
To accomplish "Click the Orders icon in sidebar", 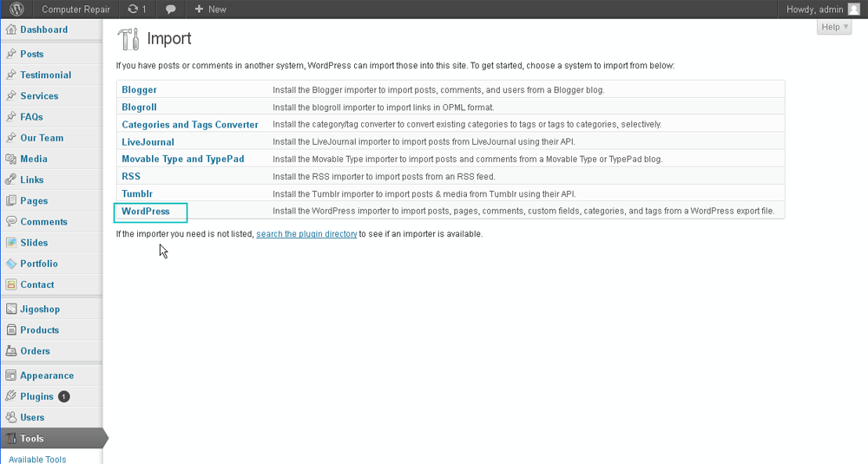I will [x=11, y=351].
